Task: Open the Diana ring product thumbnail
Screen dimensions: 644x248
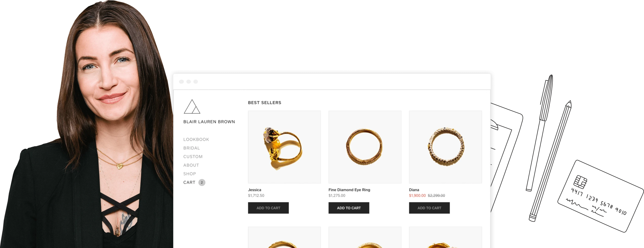Action: [x=446, y=147]
